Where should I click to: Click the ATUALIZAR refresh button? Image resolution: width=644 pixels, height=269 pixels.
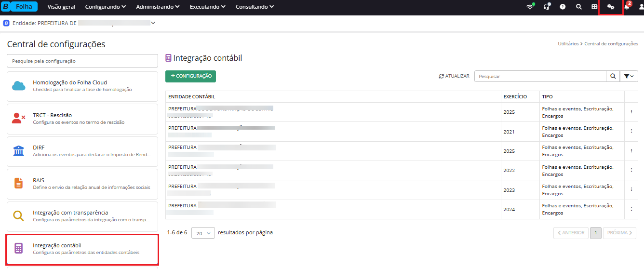(454, 76)
